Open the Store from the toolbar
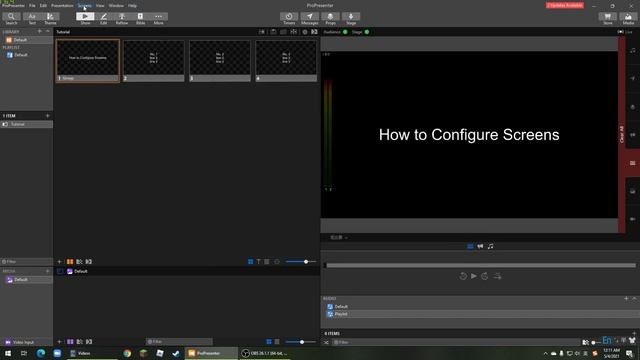Image resolution: width=640 pixels, height=360 pixels. pyautogui.click(x=607, y=18)
